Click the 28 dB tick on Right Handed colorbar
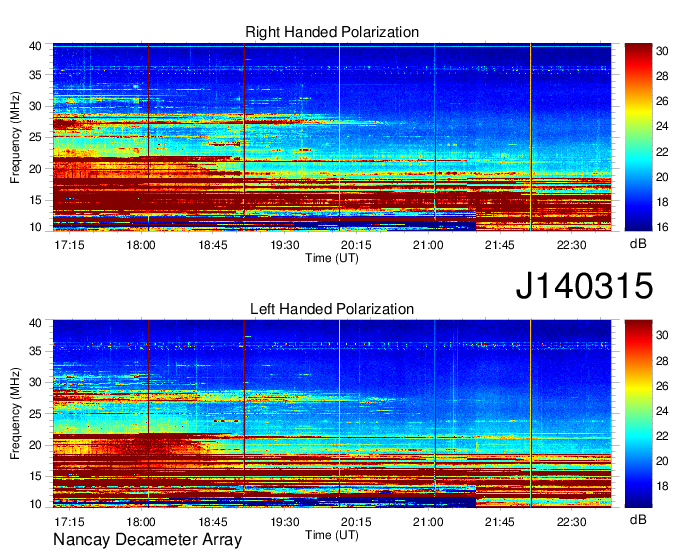680x552 pixels. point(662,76)
